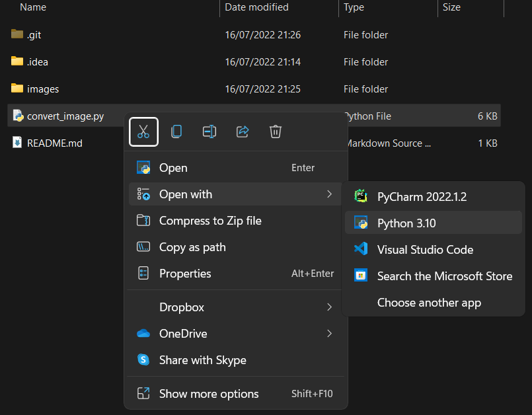Click the images folder icon
This screenshot has height=415, width=532.
(17, 89)
